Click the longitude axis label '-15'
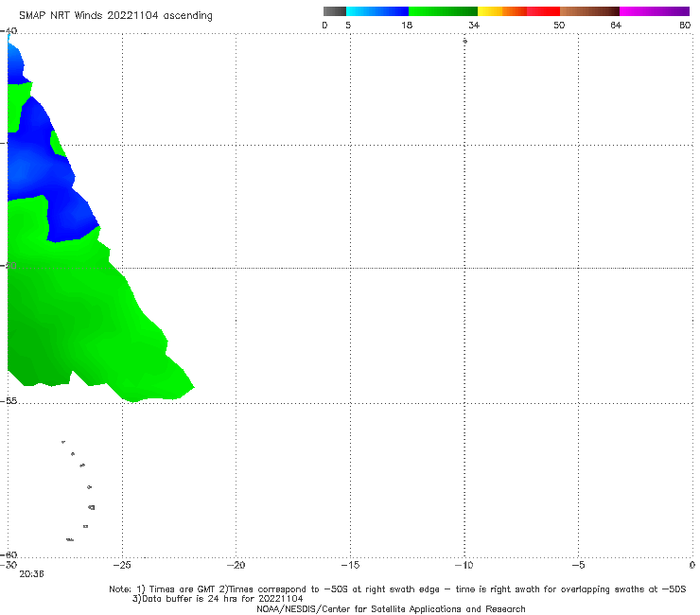Screen dimensions: 700x615 coord(350,565)
